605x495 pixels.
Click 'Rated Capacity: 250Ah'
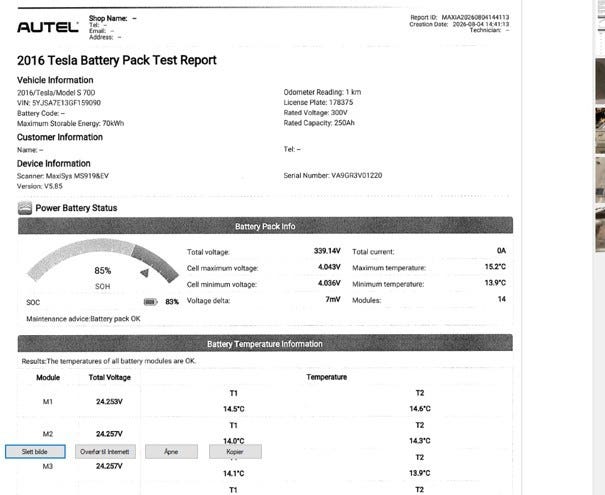click(x=319, y=123)
